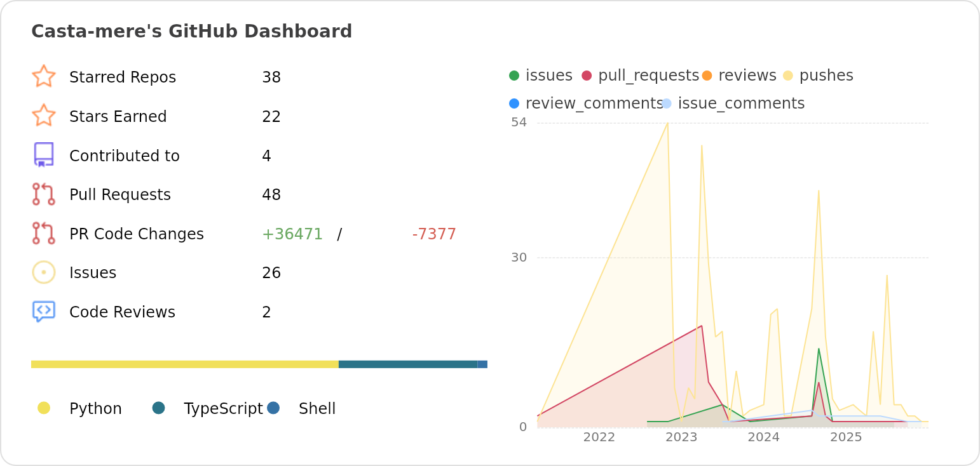Click the Stars Earned star icon
The height and width of the screenshot is (466, 980).
tap(44, 116)
